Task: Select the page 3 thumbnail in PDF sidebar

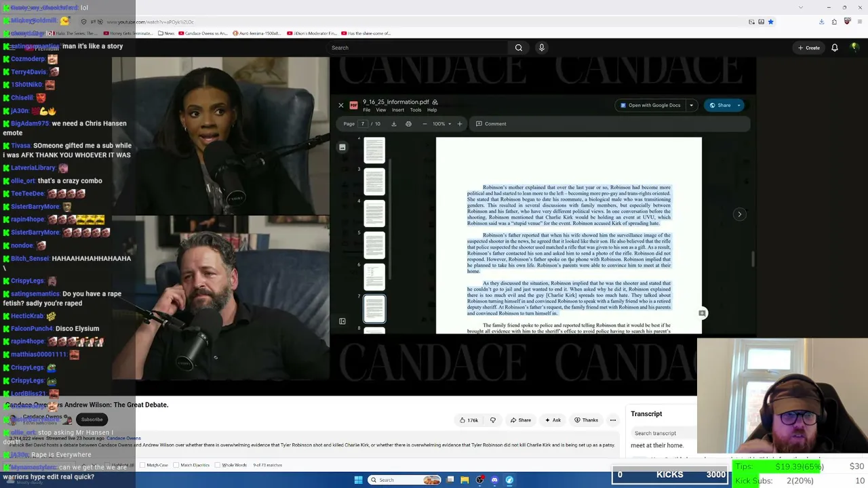Action: pos(374,182)
